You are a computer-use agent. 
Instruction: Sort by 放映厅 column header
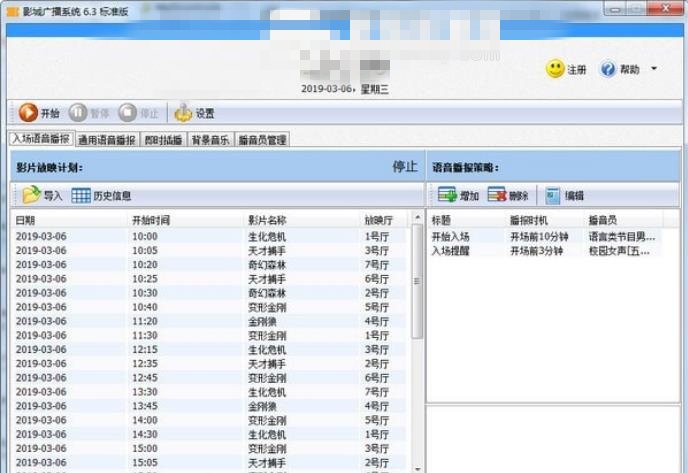click(x=384, y=220)
